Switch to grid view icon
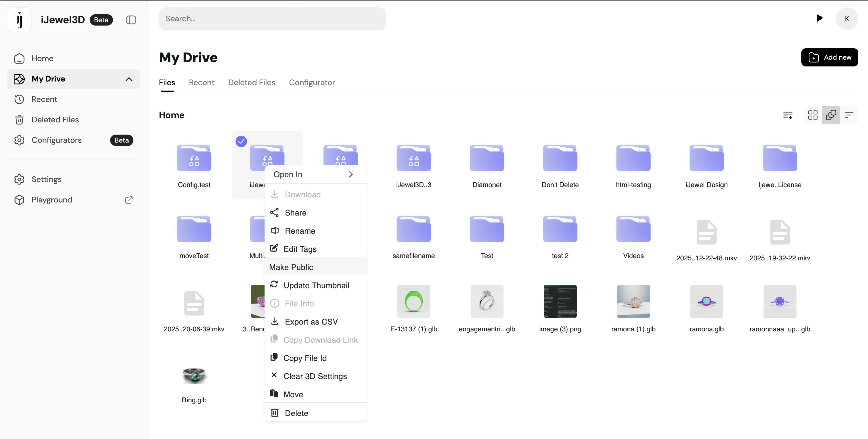Viewport: 868px width, 439px height. pyautogui.click(x=813, y=115)
